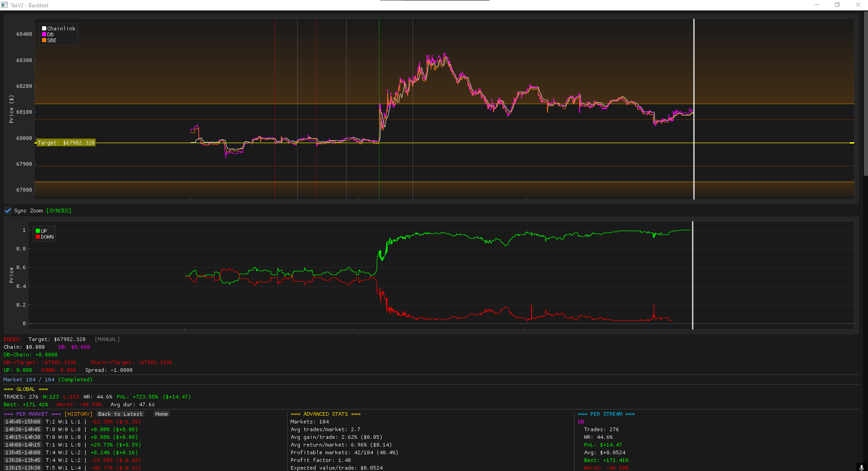Screen dimensions: 868x471
Task: Expand the PER STREAM section
Action: click(x=607, y=413)
